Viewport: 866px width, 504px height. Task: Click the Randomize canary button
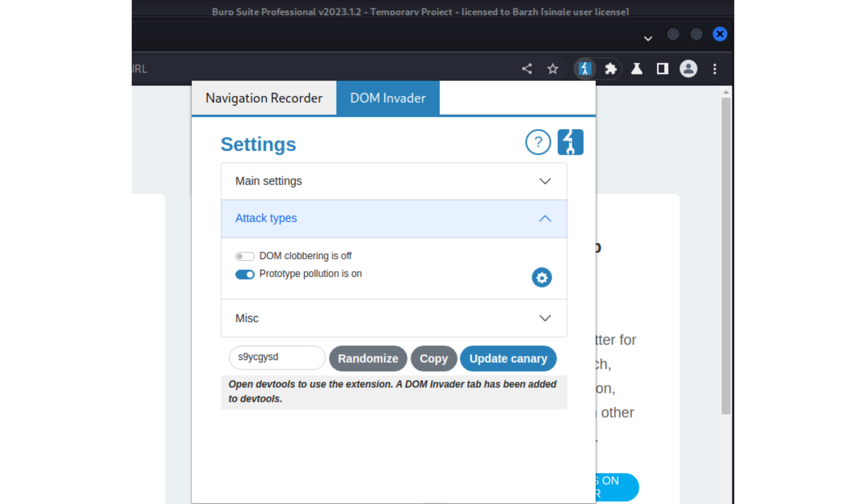tap(368, 358)
